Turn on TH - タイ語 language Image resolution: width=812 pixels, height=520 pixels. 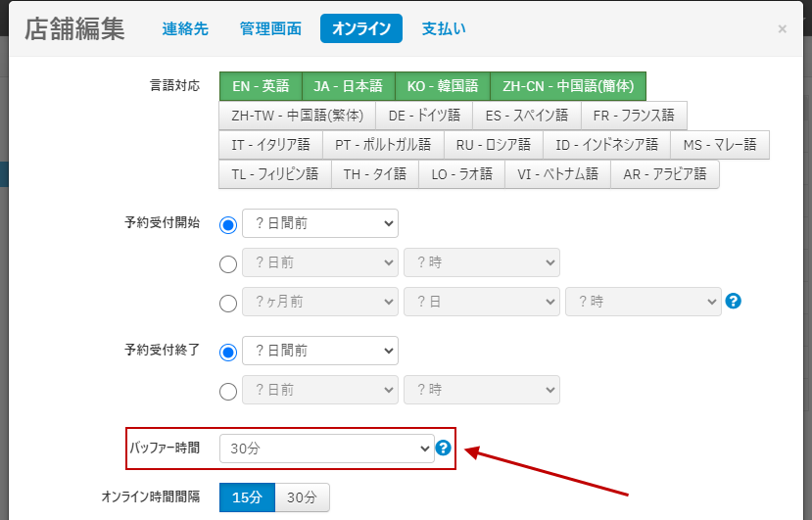point(375,174)
